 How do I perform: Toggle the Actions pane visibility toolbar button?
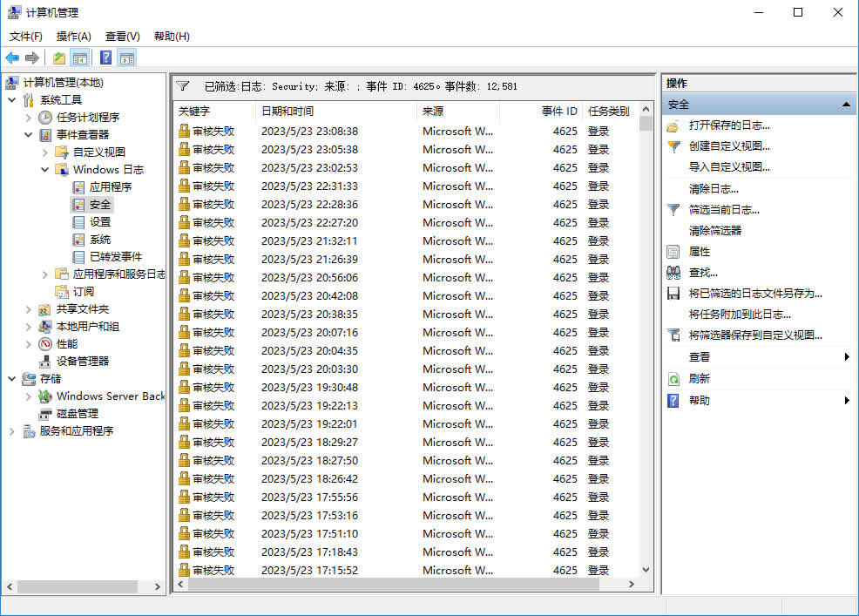127,57
